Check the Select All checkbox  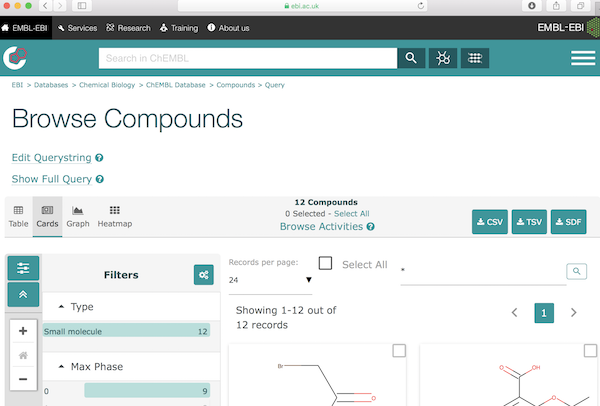coord(325,263)
